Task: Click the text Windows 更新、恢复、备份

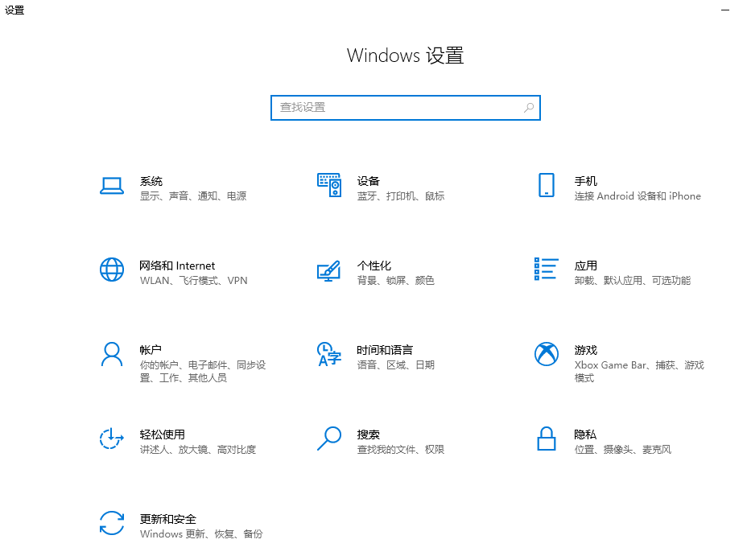Action: (201, 533)
